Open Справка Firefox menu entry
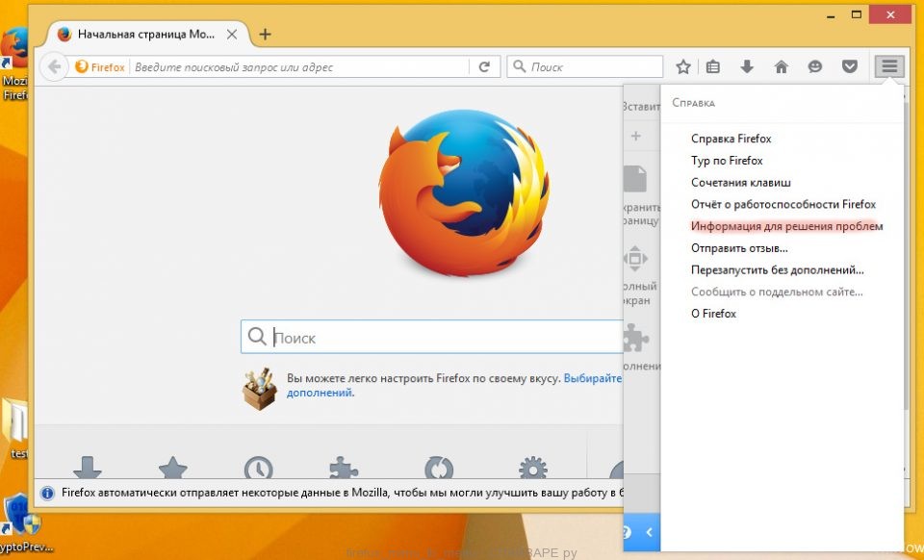Screen dimensions: 924x560 (x=731, y=139)
